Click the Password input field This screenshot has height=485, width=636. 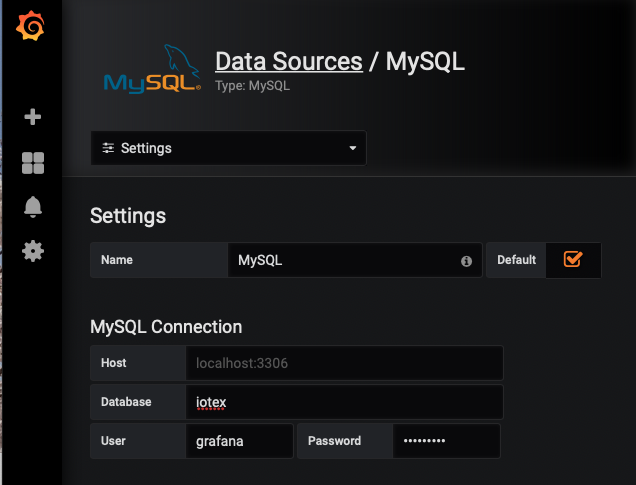pos(445,441)
